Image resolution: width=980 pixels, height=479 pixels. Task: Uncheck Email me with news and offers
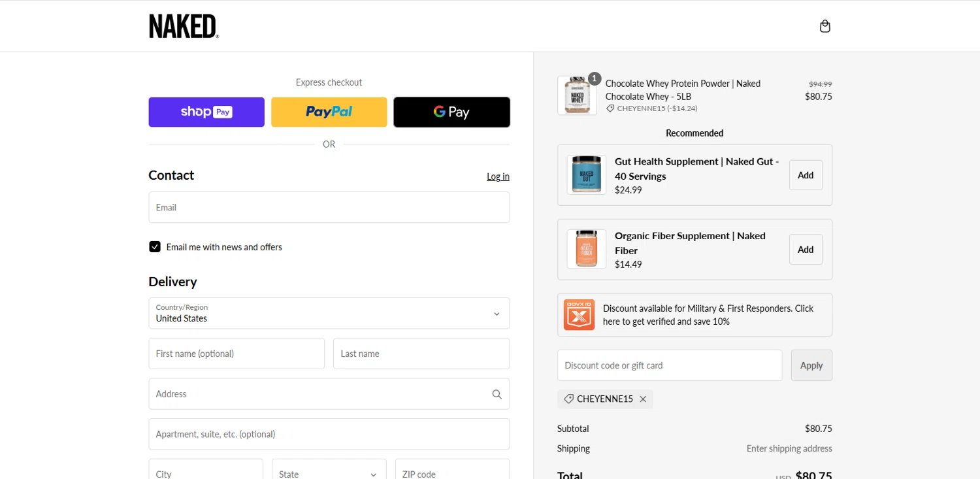tap(155, 246)
